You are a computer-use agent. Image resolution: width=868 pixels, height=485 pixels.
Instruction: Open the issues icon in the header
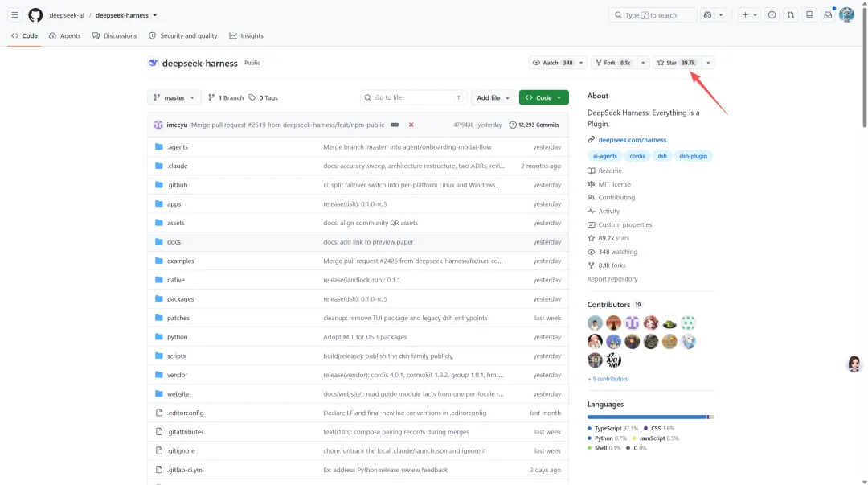[772, 15]
